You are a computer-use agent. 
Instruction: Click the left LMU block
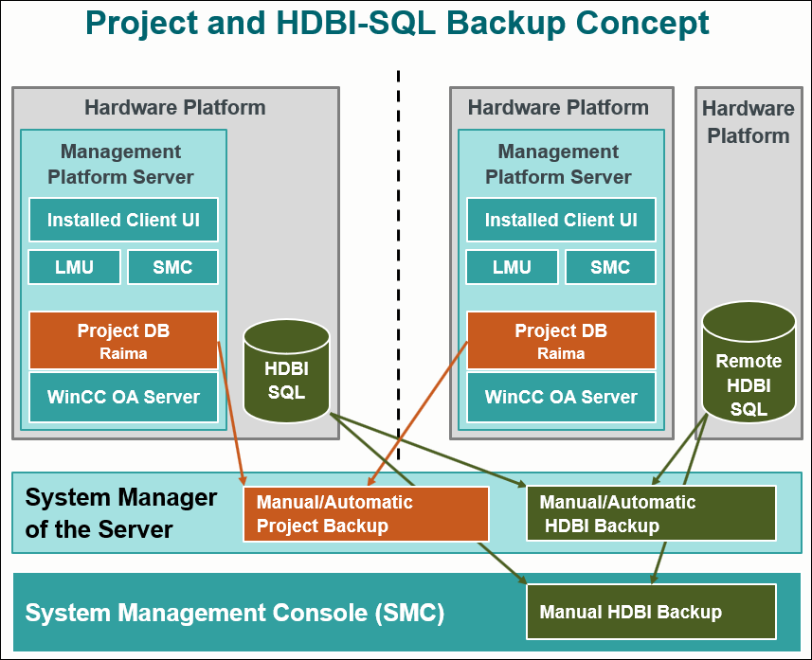[x=75, y=267]
